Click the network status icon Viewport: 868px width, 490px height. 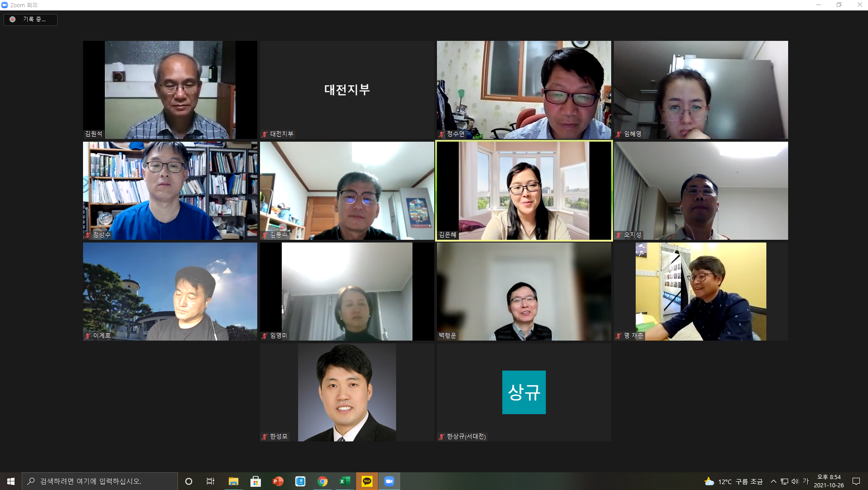(x=785, y=481)
